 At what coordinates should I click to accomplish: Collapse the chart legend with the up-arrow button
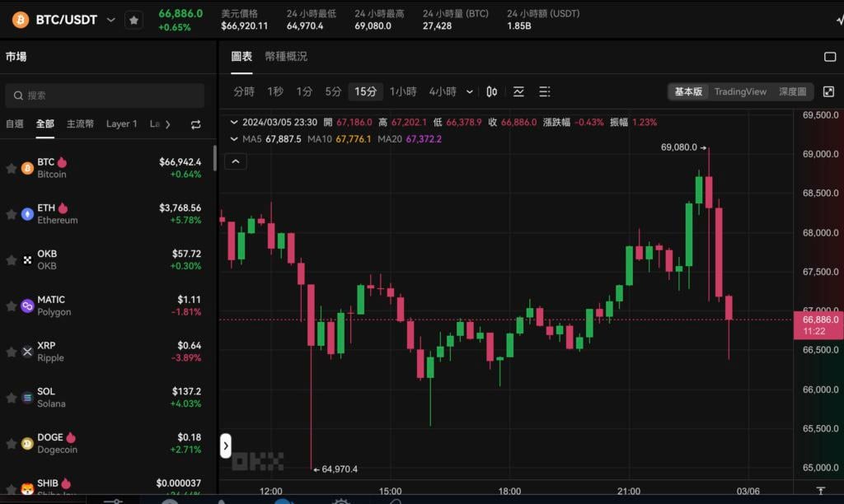[236, 161]
